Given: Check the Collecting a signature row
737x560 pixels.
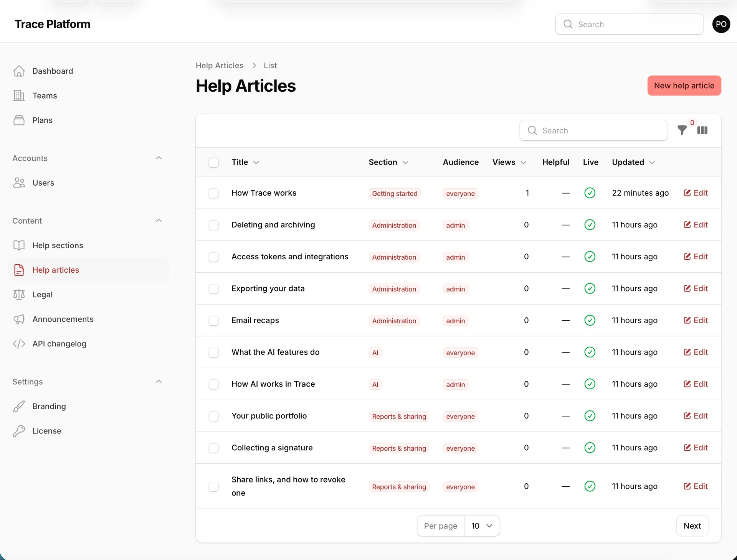Looking at the screenshot, I should click(x=213, y=448).
